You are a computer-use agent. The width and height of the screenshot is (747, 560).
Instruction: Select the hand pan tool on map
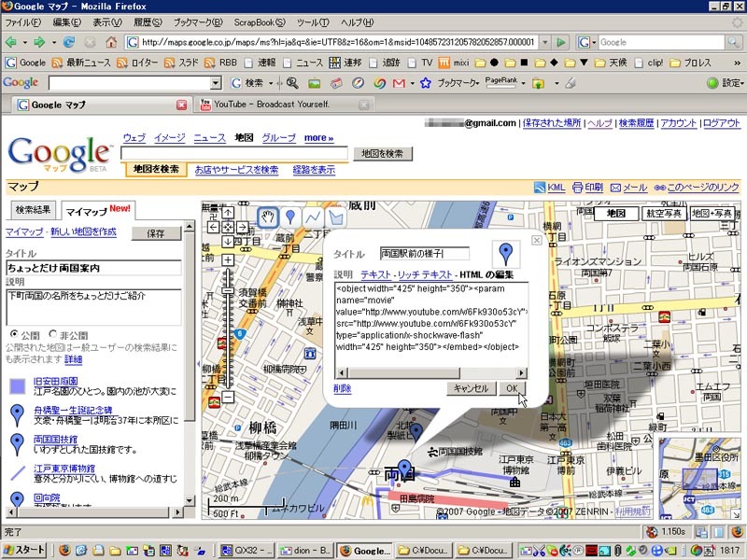coord(268,217)
